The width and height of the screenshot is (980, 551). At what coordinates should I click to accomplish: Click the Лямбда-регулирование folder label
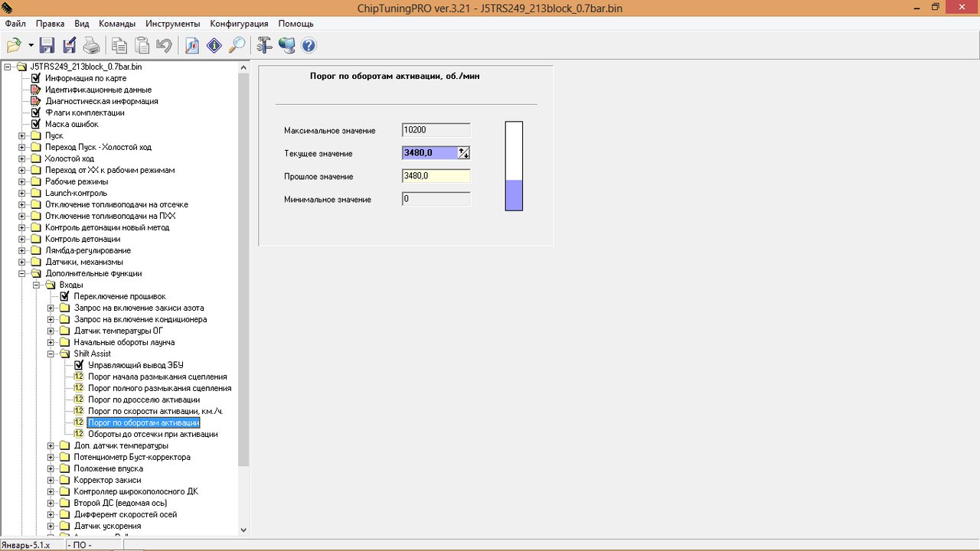[x=88, y=250]
